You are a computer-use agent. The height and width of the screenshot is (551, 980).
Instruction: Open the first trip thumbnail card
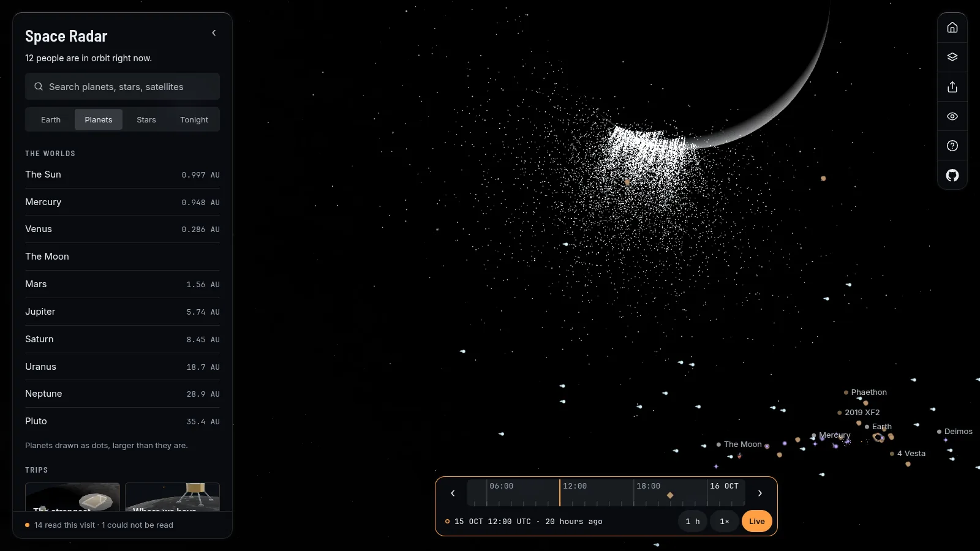[72, 497]
